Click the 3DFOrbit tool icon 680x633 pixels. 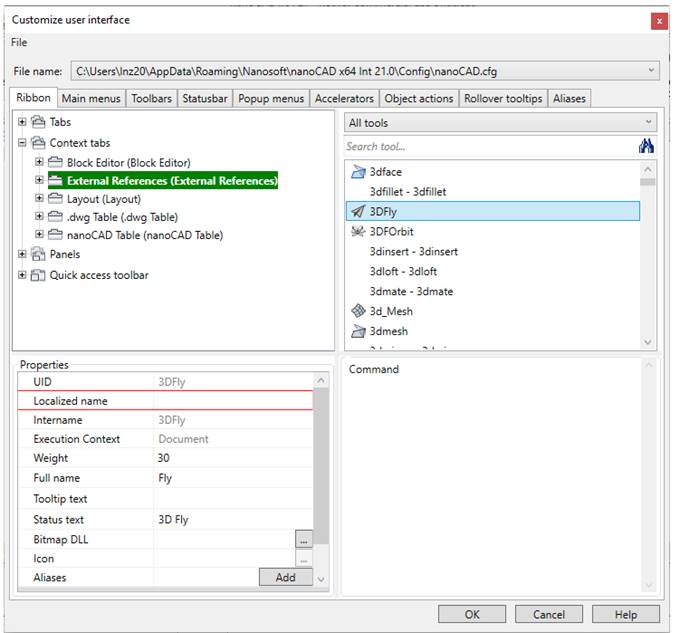pos(357,231)
